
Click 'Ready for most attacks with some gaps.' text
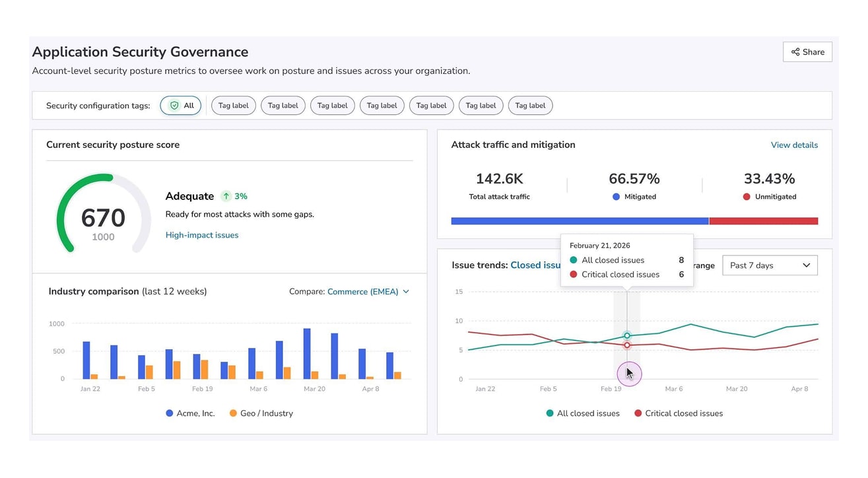(240, 215)
